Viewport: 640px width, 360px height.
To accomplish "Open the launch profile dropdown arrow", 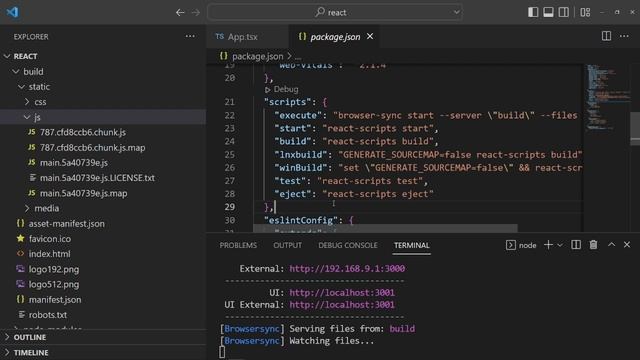I will tap(560, 245).
